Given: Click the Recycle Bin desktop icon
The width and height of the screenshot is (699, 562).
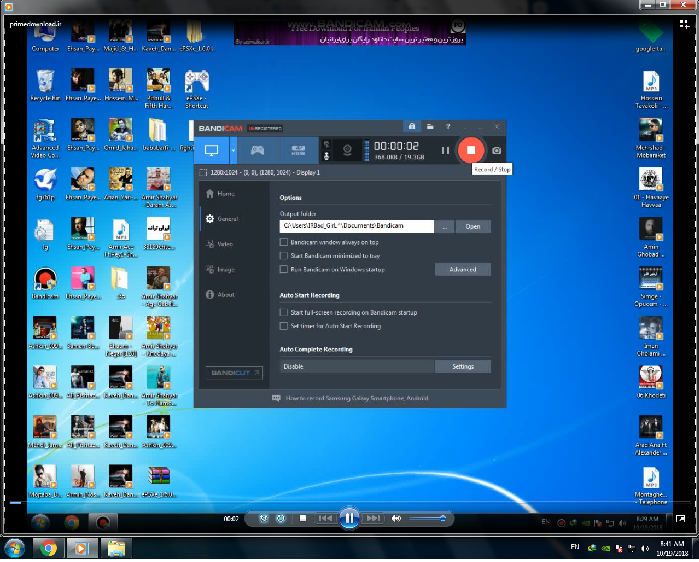Looking at the screenshot, I should point(45,86).
